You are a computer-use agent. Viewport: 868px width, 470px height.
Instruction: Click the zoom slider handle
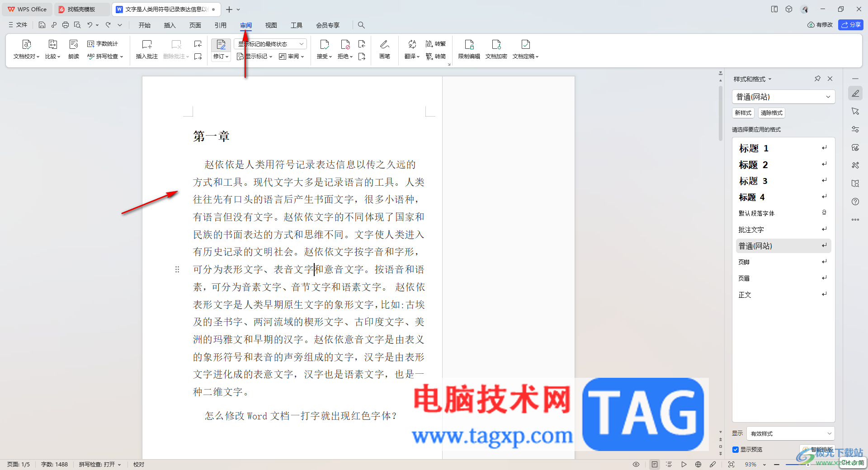pos(809,465)
